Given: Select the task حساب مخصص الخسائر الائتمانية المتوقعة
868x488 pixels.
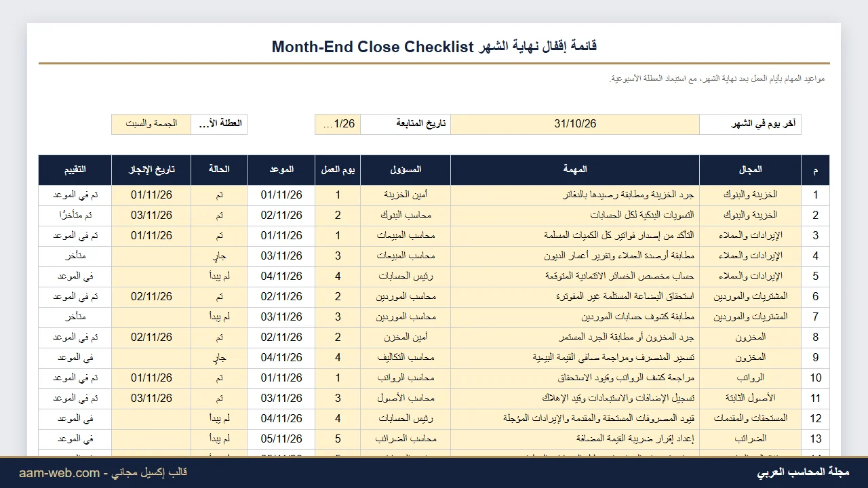Looking at the screenshot, I should click(575, 277).
